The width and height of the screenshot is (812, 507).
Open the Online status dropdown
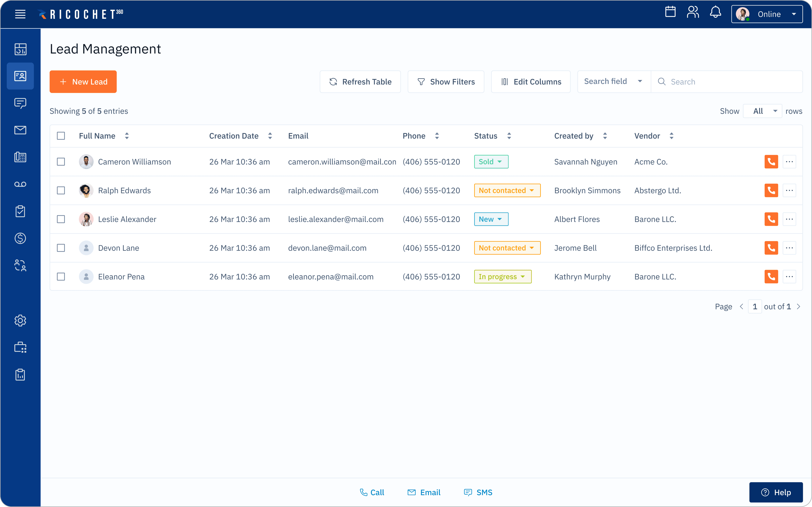pyautogui.click(x=767, y=14)
